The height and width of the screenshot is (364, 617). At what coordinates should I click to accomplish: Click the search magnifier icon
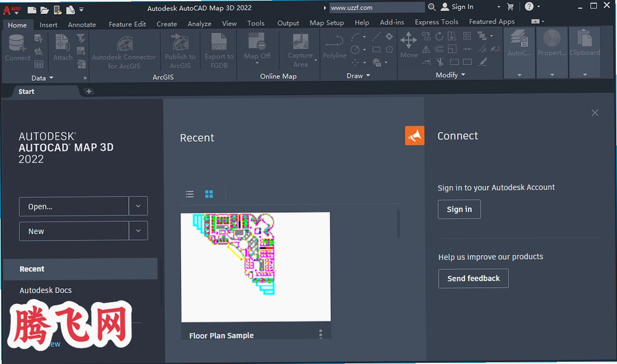432,7
